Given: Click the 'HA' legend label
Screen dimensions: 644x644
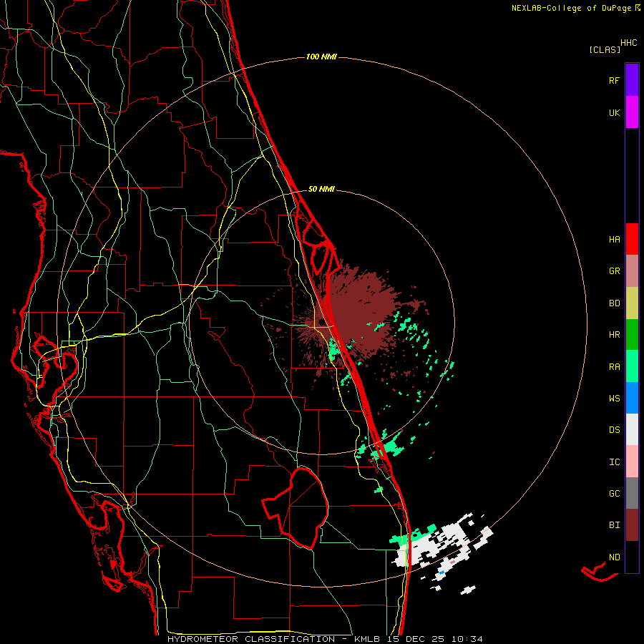Looking at the screenshot, I should coord(614,240).
